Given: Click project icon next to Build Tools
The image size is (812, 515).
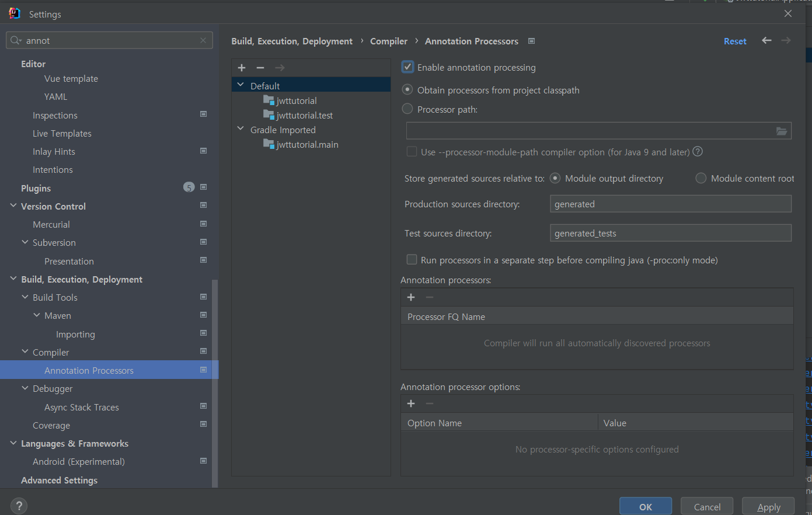Looking at the screenshot, I should pyautogui.click(x=203, y=297).
